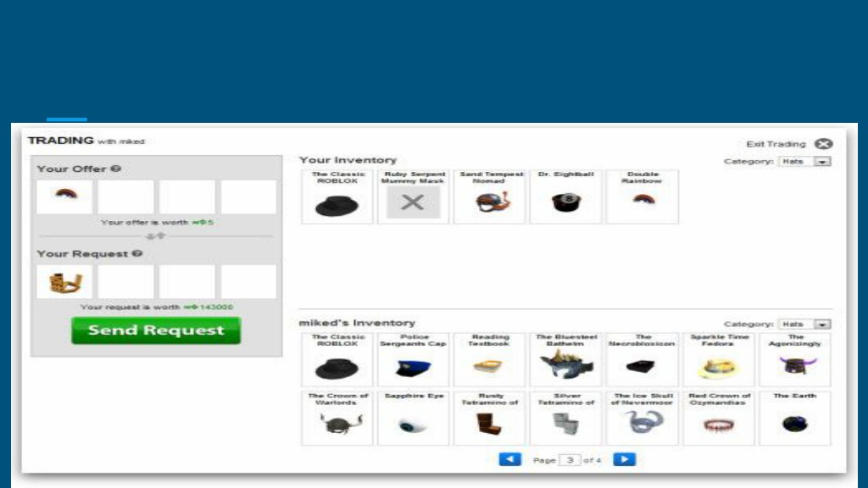Remove the rainbow item from Your Offer slot
Viewport: 868px width, 488px height.
point(64,197)
